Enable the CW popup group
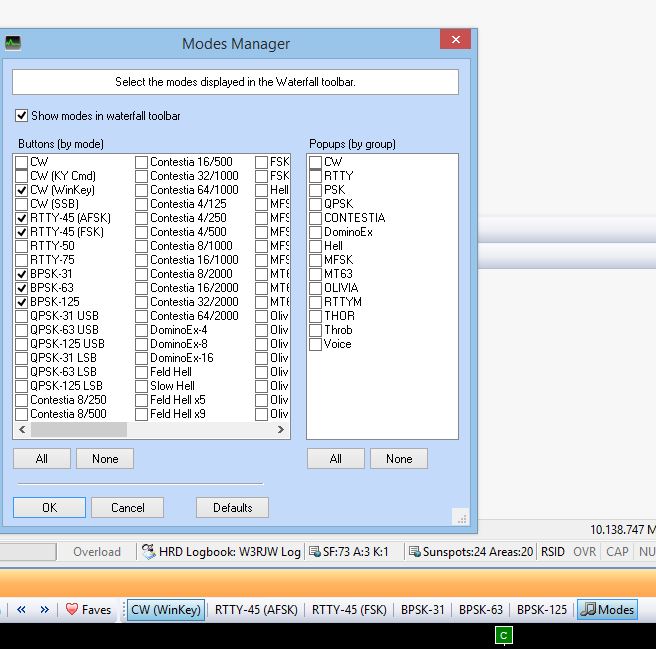Screen dimensions: 656x649 tap(315, 162)
